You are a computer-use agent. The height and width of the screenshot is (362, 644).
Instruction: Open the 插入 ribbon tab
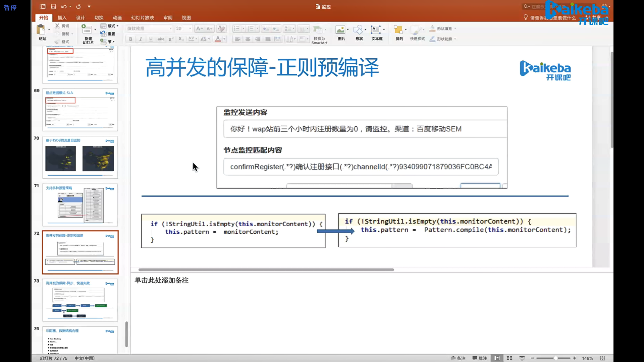point(62,18)
